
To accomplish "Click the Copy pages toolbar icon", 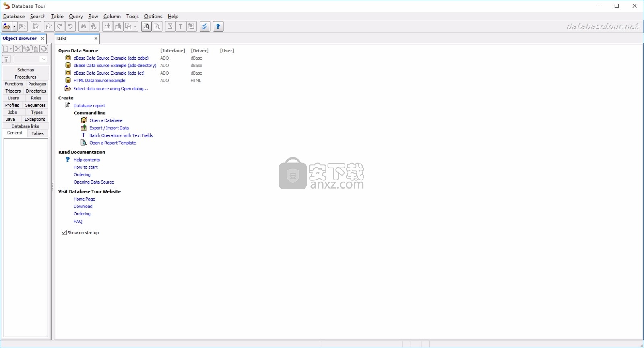I will 128,27.
